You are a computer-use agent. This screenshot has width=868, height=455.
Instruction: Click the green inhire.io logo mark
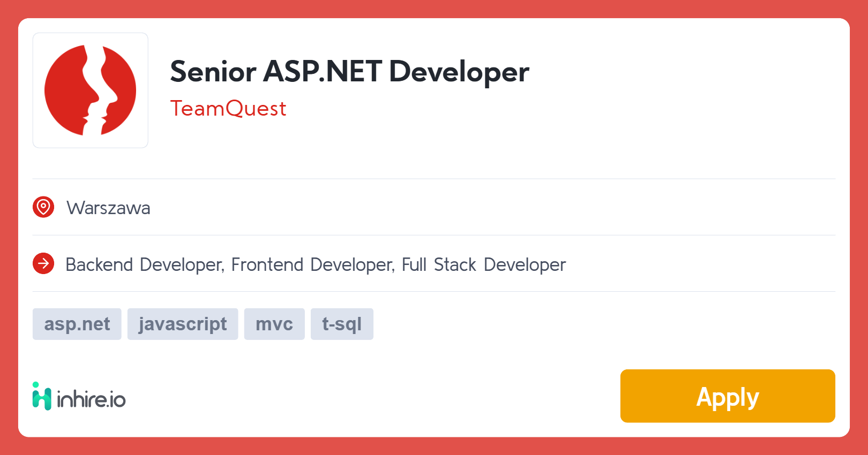click(42, 397)
